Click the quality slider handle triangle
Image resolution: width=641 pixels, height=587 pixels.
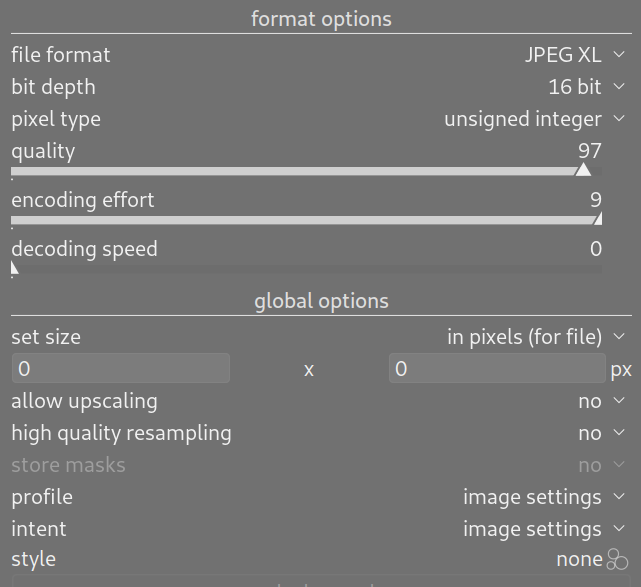click(x=584, y=170)
